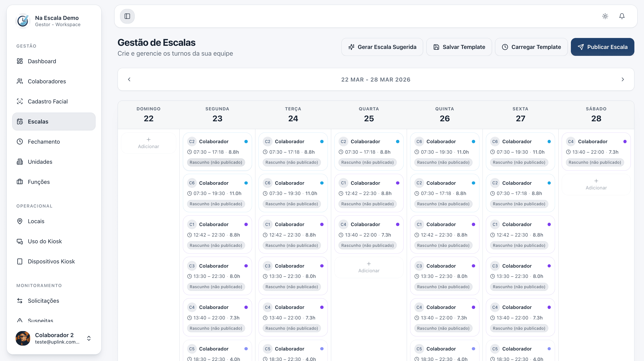
Task: Select the Cadastro Facial icon
Action: pos(20,101)
